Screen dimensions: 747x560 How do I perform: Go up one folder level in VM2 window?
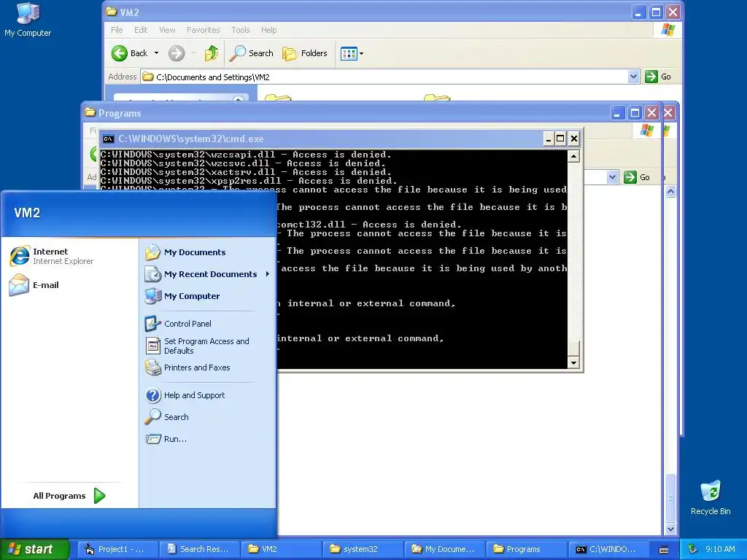[x=212, y=53]
